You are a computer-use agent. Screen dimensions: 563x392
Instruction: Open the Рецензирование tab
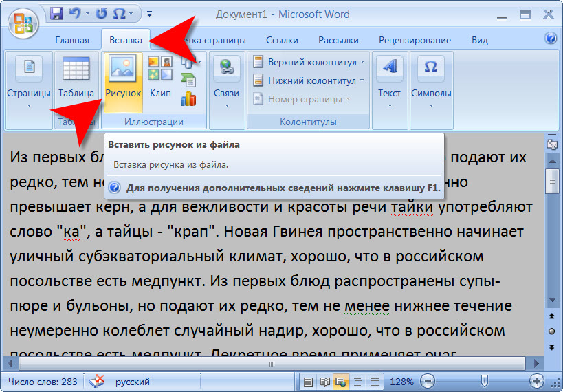415,40
